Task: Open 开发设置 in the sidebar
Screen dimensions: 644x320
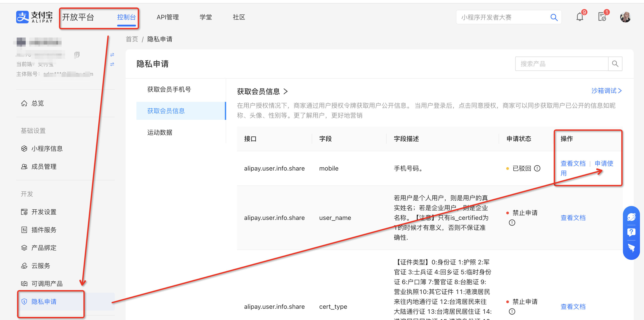Action: tap(44, 212)
